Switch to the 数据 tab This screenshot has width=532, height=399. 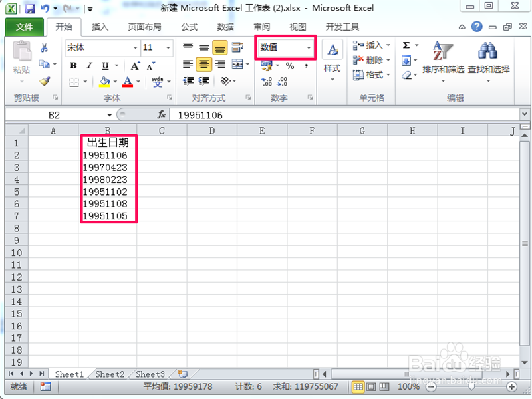pos(225,27)
